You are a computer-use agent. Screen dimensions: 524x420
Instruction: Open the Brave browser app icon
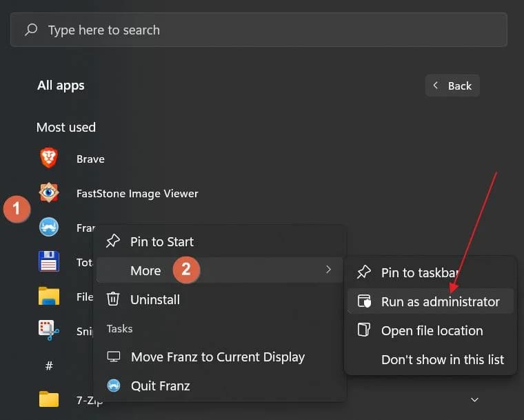pos(49,159)
